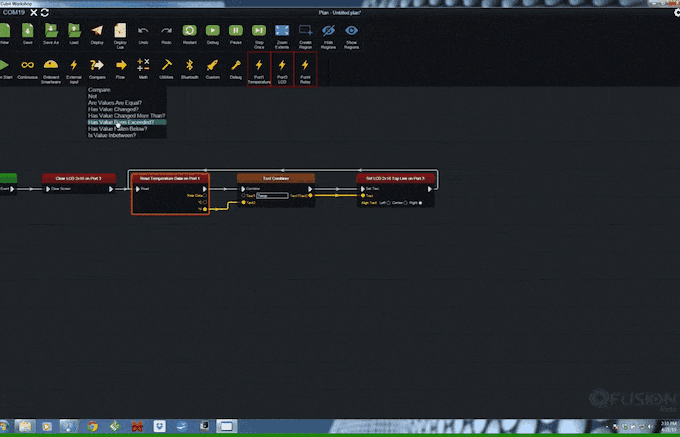Click the Deploy Lua icon
The image size is (680, 437).
pyautogui.click(x=120, y=30)
